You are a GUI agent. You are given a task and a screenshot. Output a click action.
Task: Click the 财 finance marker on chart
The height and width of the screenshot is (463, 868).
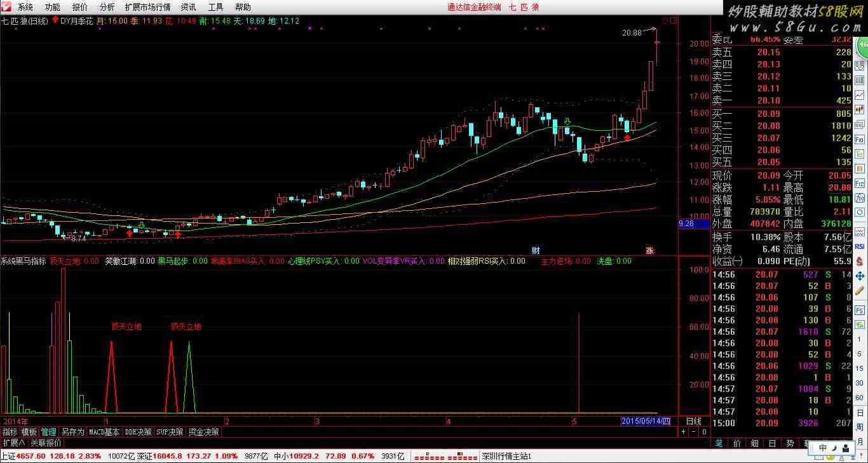[x=536, y=250]
